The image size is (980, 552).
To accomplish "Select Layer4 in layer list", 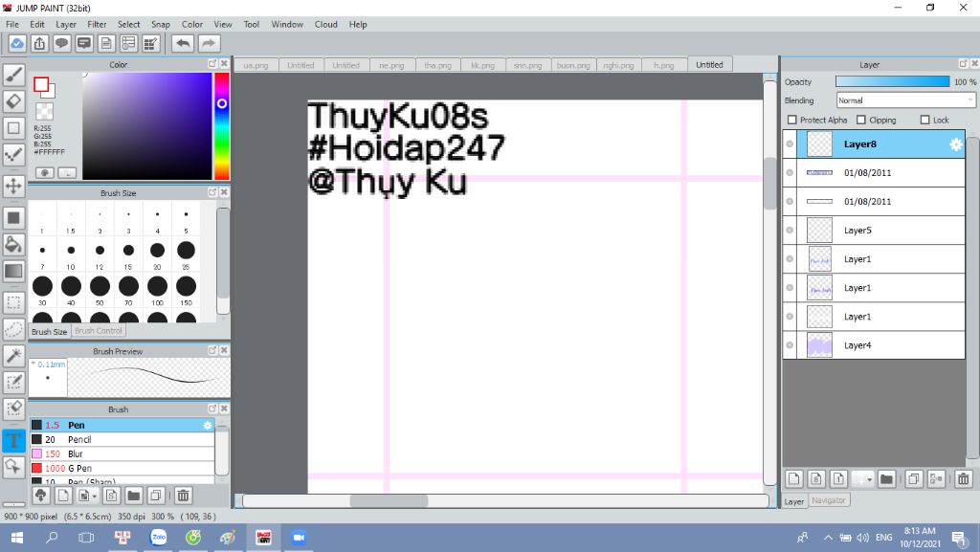I will click(x=874, y=345).
